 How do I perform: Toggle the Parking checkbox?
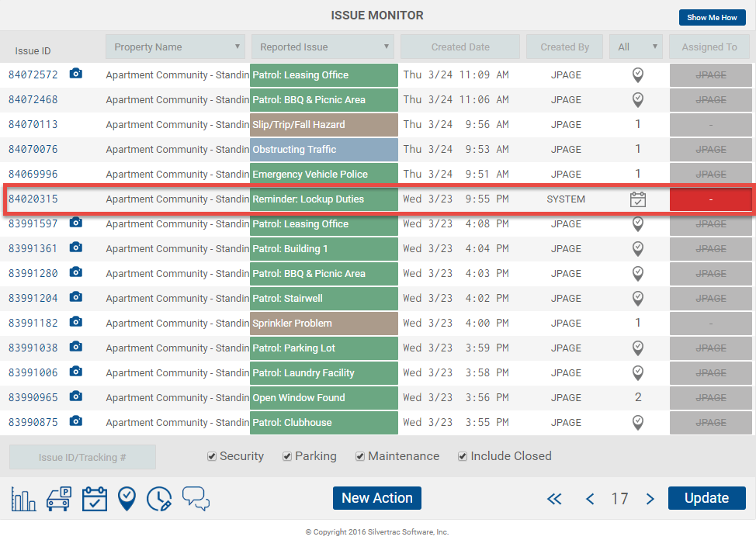287,456
